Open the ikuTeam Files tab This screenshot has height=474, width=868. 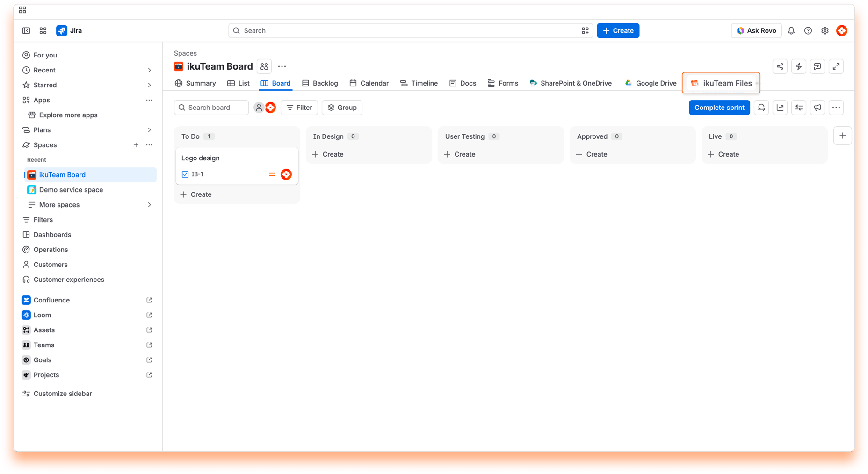[x=721, y=83]
